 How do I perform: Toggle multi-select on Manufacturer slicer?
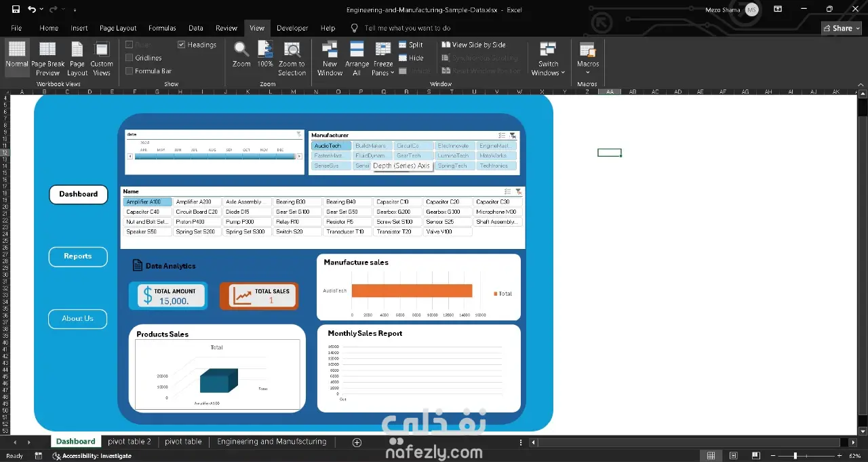[502, 136]
